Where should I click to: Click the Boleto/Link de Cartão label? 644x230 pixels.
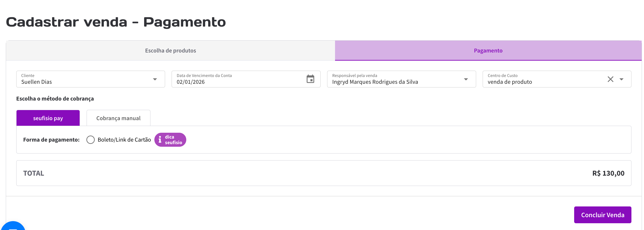tap(124, 139)
